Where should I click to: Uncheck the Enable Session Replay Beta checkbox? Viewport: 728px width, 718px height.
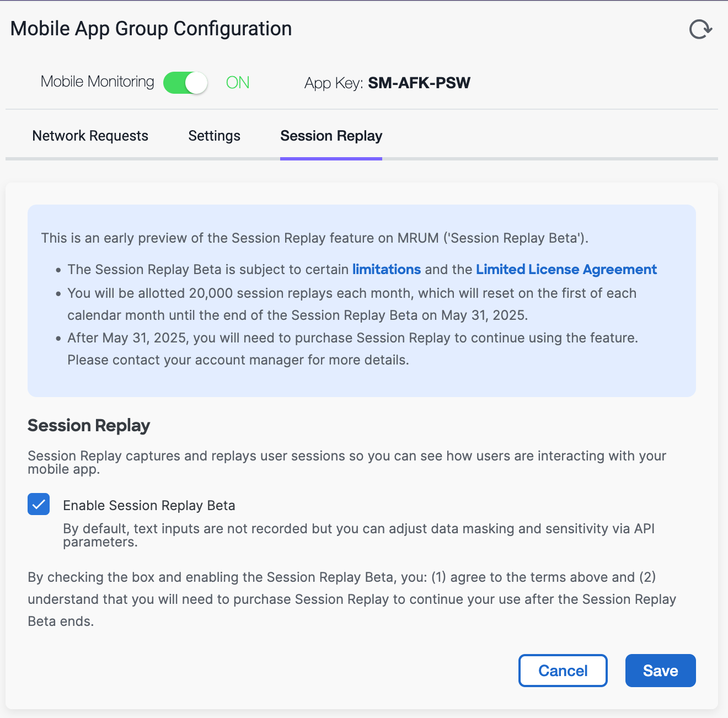pyautogui.click(x=39, y=504)
